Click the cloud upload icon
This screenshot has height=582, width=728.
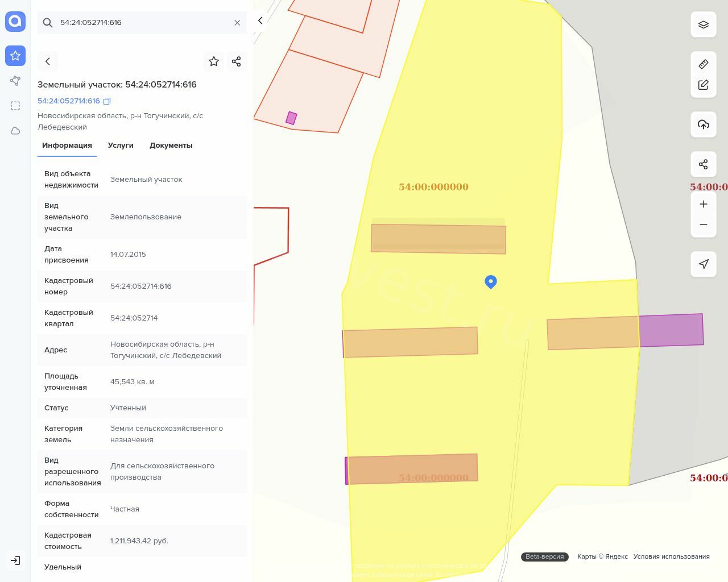click(704, 124)
